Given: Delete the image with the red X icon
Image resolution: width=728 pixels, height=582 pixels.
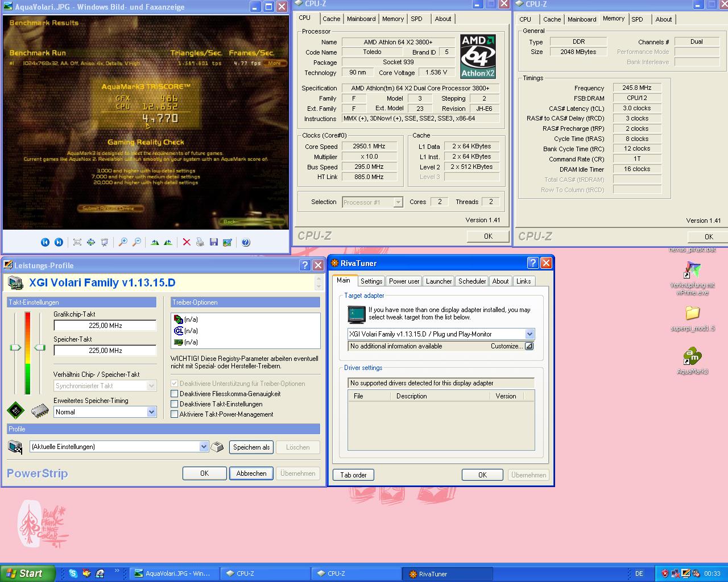Looking at the screenshot, I should point(187,242).
